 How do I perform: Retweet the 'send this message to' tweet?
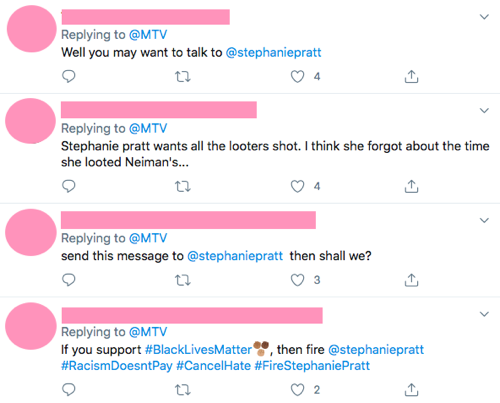pyautogui.click(x=183, y=280)
